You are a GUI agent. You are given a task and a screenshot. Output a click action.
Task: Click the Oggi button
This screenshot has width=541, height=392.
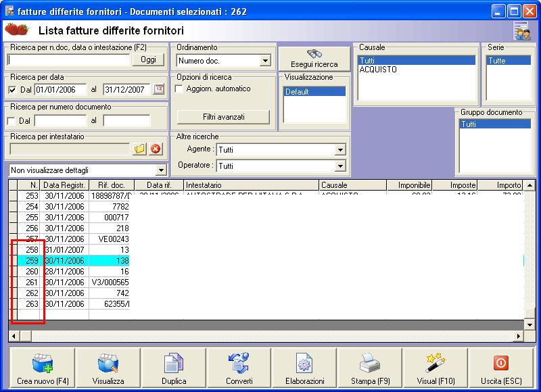pyautogui.click(x=148, y=59)
